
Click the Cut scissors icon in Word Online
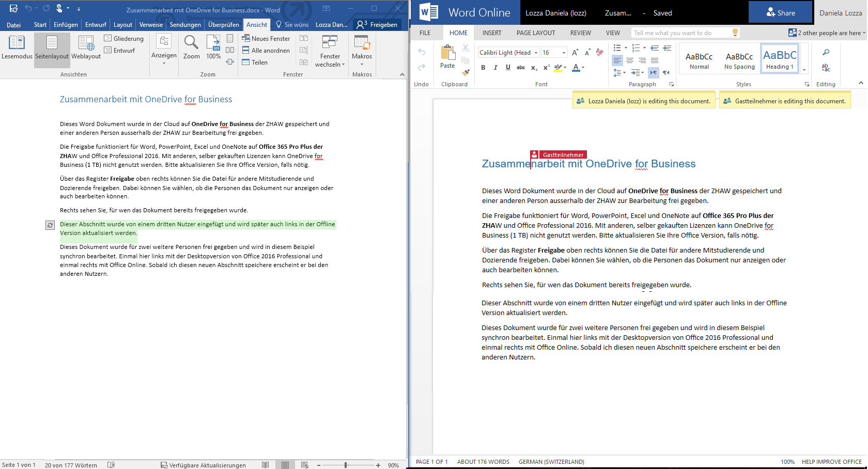466,48
